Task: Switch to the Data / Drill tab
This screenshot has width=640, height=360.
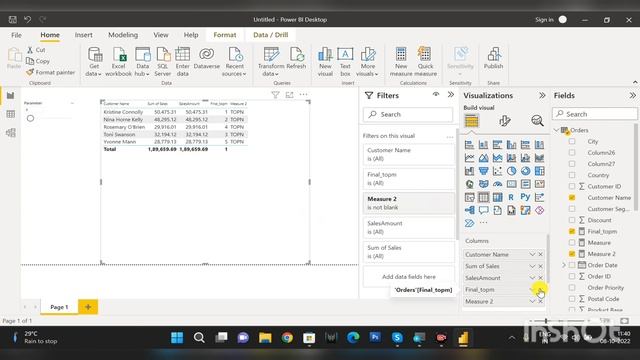Action: click(x=271, y=35)
